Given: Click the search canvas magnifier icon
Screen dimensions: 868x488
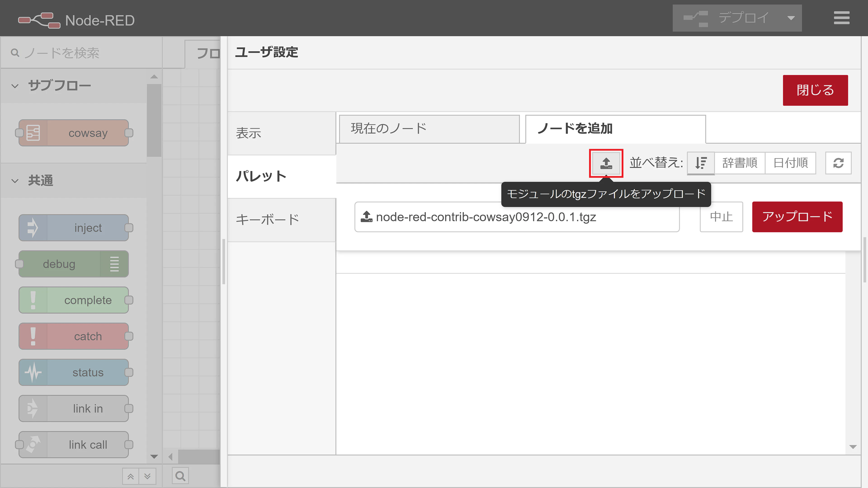Looking at the screenshot, I should tap(180, 476).
